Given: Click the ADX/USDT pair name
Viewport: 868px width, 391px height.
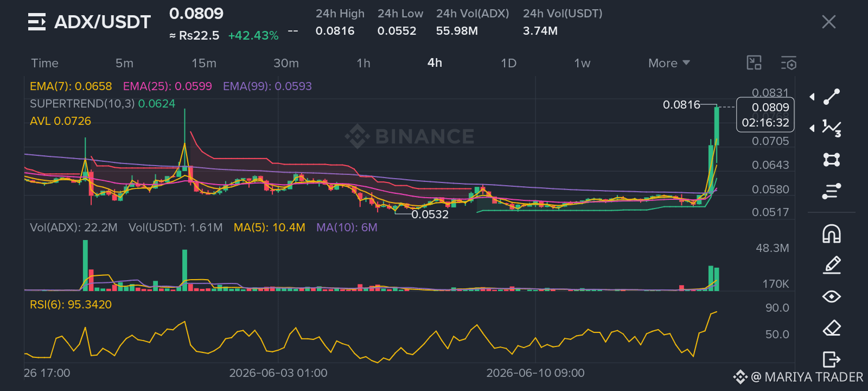Looking at the screenshot, I should [x=103, y=22].
